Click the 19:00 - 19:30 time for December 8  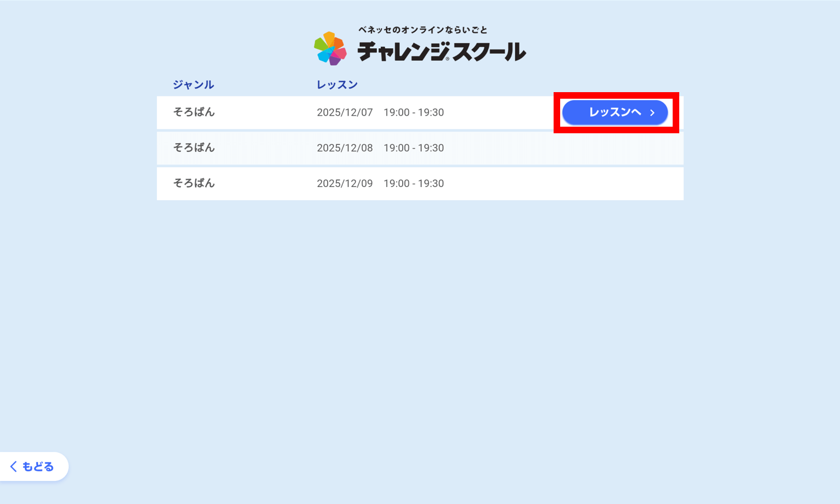click(x=414, y=148)
